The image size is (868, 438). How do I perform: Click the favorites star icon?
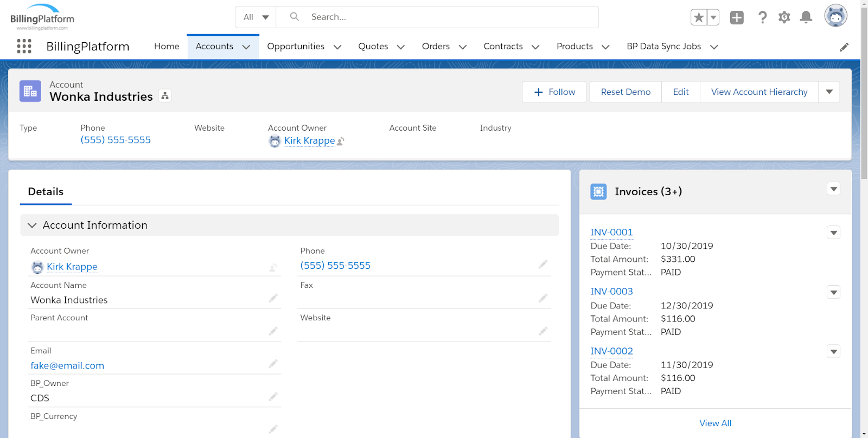coord(699,17)
